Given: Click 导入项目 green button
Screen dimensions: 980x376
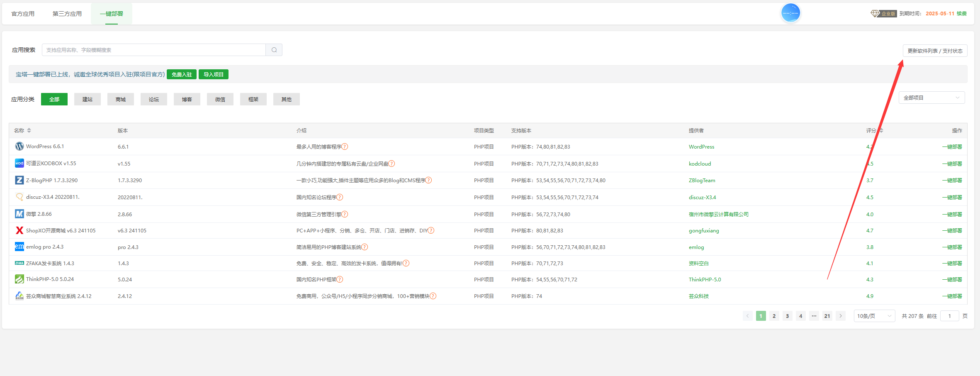Looking at the screenshot, I should 214,74.
